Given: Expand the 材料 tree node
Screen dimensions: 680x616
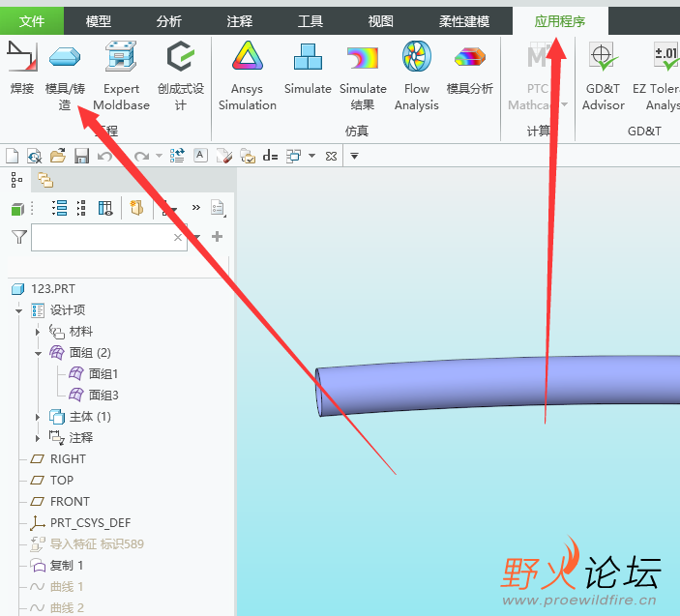Looking at the screenshot, I should tap(38, 332).
